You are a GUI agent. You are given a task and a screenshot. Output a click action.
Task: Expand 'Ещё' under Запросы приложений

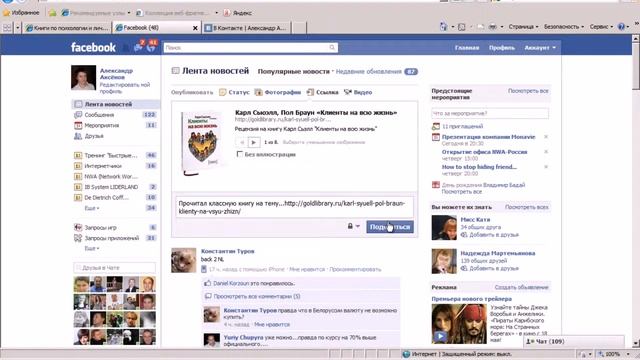[91, 248]
